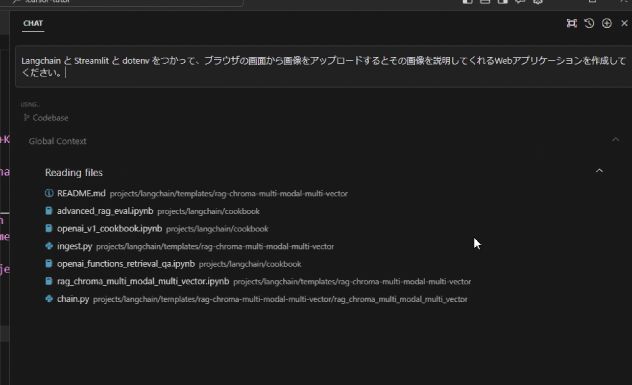Click the path text beside advanced_rag_eval.ipynb
632x385 pixels.
coord(208,211)
